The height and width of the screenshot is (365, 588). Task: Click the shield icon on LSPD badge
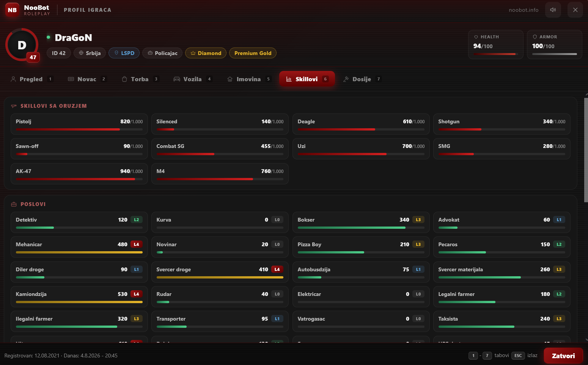(x=116, y=53)
